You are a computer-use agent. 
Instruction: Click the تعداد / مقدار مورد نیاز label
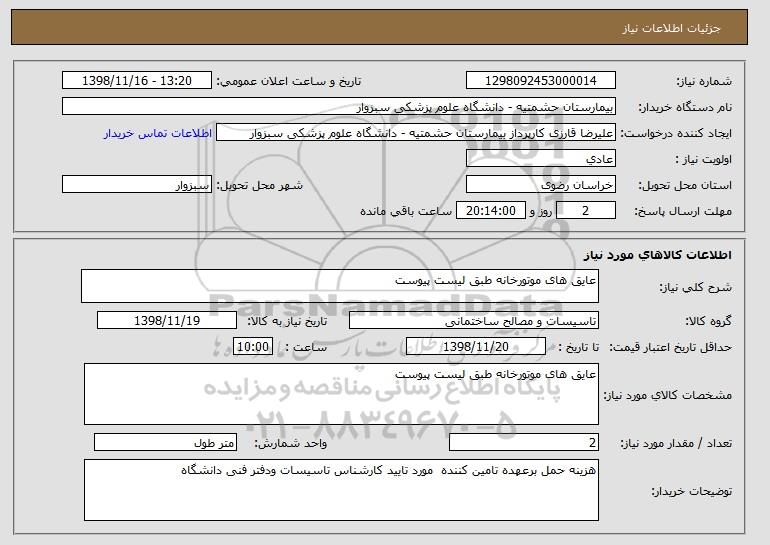676,443
